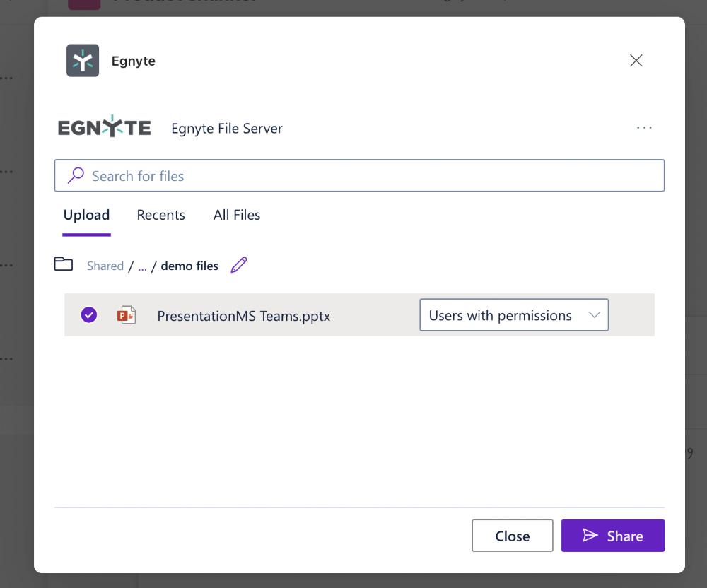707x588 pixels.
Task: Click the PowerPoint file type icon
Action: [127, 315]
